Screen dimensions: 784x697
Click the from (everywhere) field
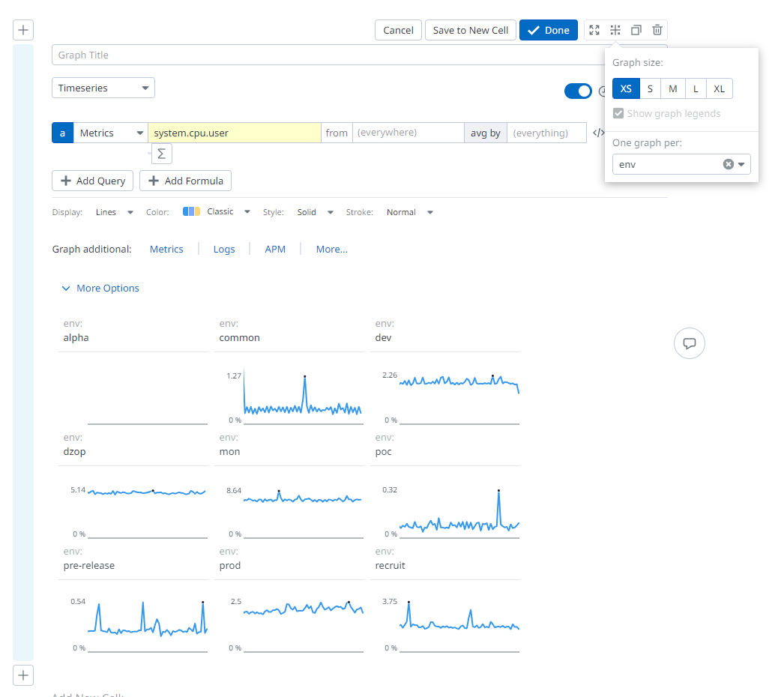click(408, 133)
